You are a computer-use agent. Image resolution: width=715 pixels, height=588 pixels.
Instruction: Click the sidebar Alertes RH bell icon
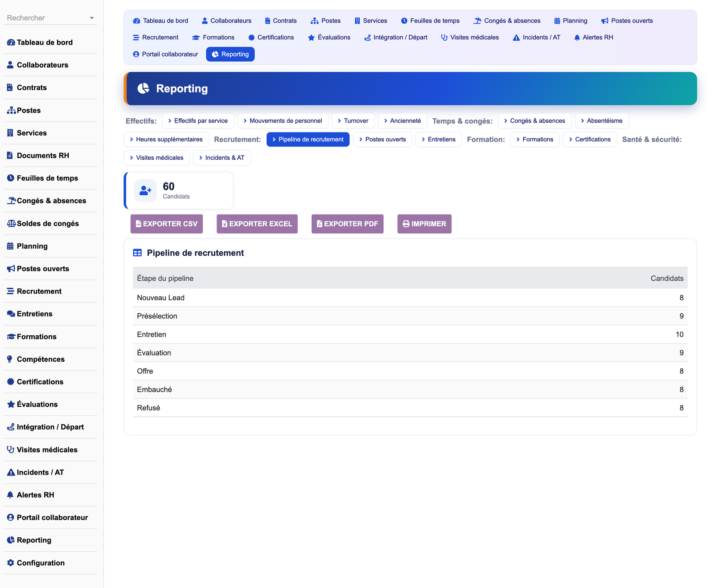[x=10, y=495]
